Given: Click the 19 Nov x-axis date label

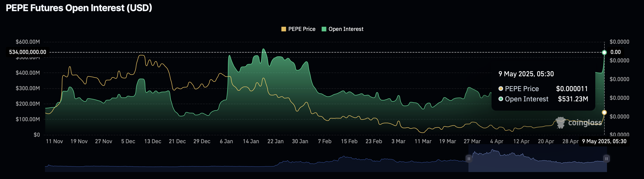Looking at the screenshot, I should coord(79,141).
